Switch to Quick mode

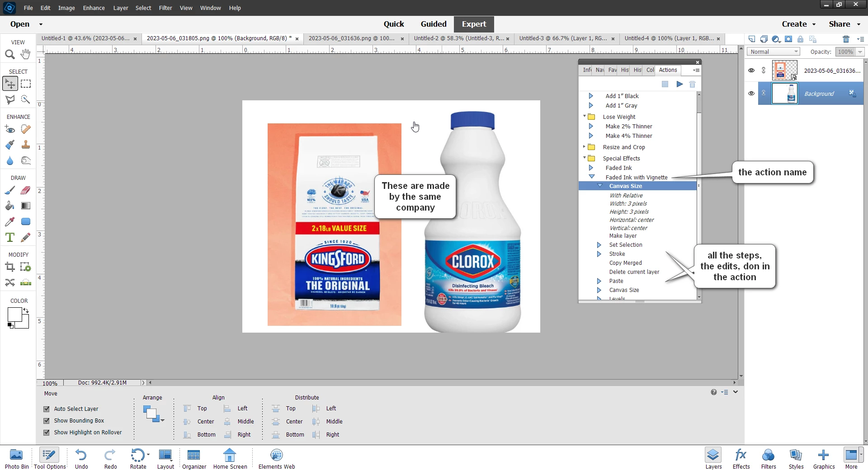tap(394, 24)
